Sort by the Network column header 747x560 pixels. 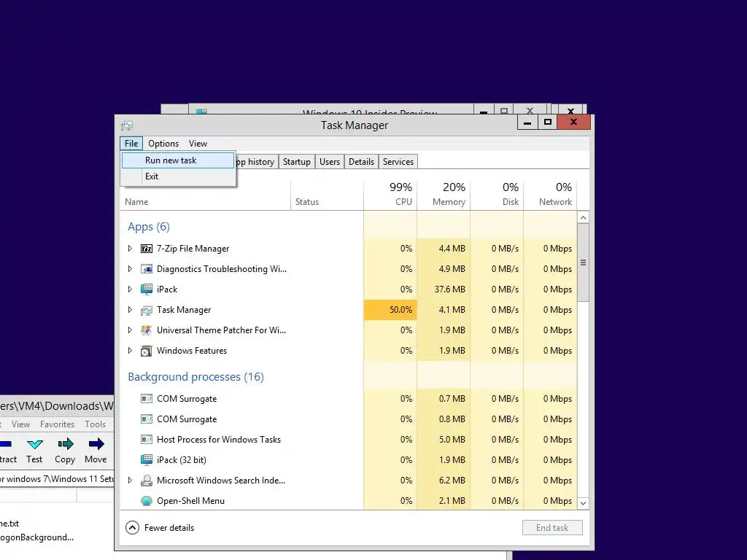tap(550, 195)
